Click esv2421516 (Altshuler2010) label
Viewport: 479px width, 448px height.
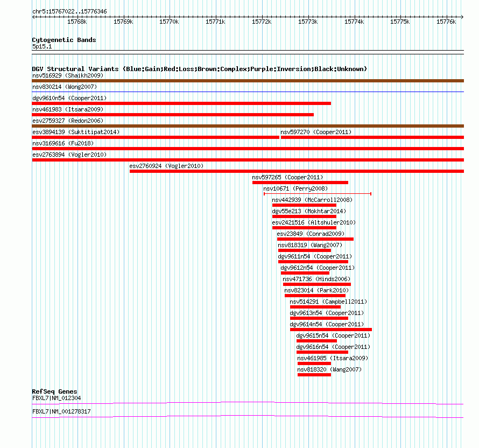pyautogui.click(x=314, y=222)
